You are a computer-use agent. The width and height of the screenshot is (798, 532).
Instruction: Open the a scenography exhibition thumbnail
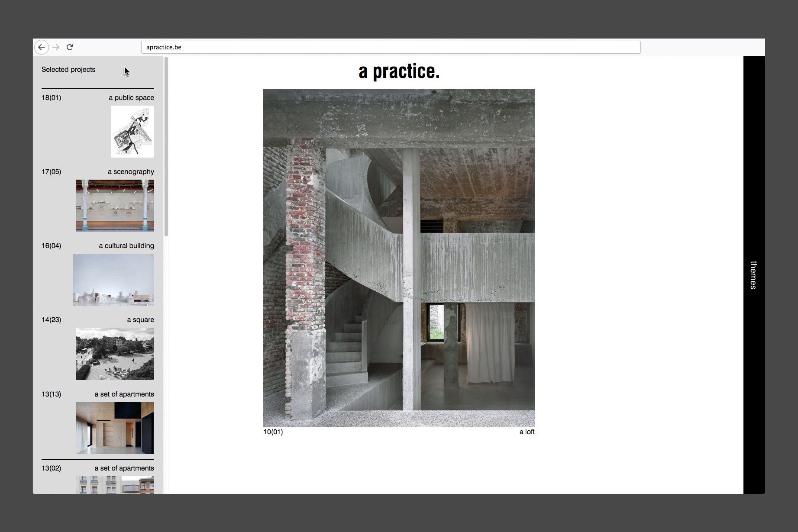tap(115, 206)
